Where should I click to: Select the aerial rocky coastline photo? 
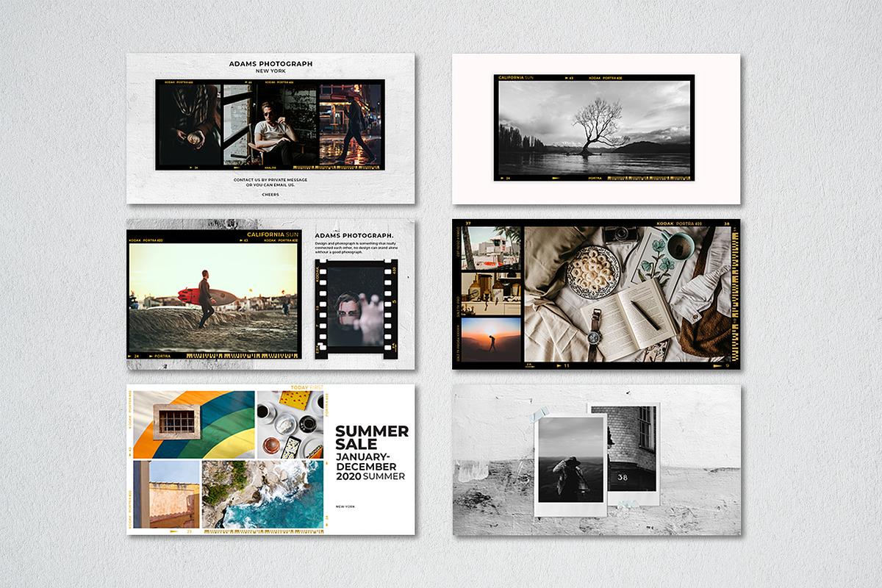(262, 494)
